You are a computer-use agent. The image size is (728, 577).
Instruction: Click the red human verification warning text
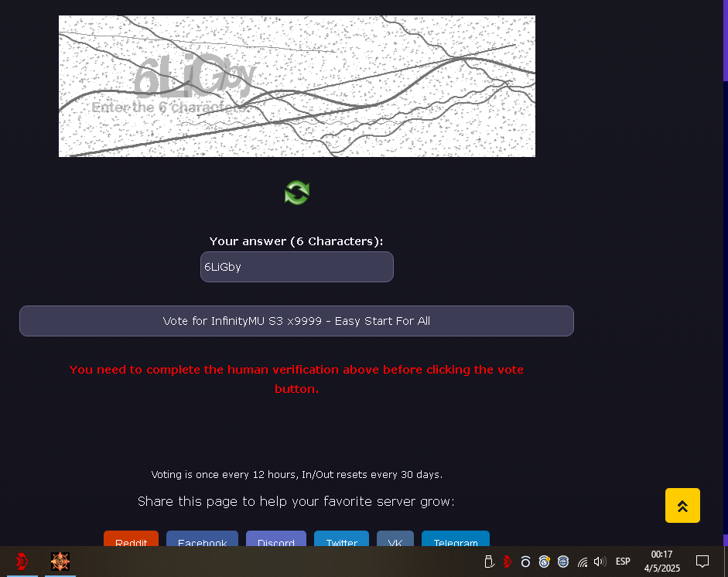pos(296,379)
